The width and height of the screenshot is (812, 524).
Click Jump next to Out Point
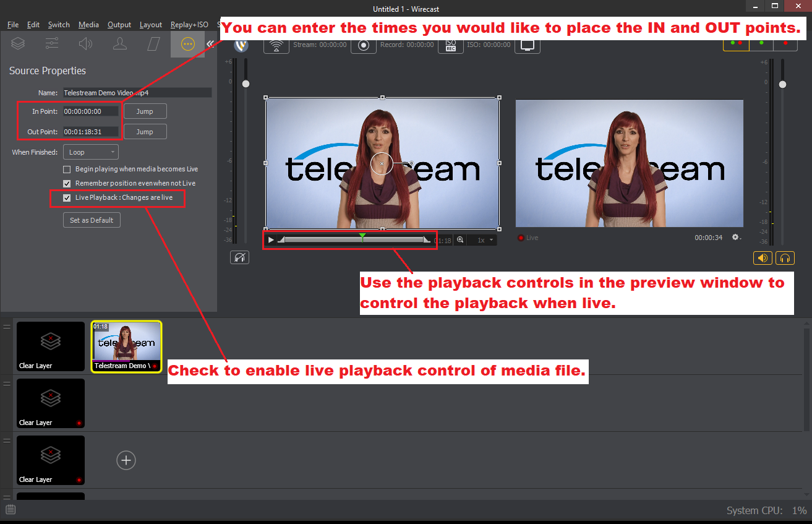[x=145, y=132]
